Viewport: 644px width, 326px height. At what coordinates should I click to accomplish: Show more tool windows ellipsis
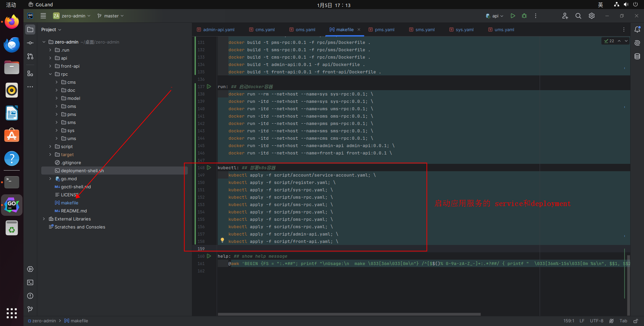pyautogui.click(x=30, y=87)
